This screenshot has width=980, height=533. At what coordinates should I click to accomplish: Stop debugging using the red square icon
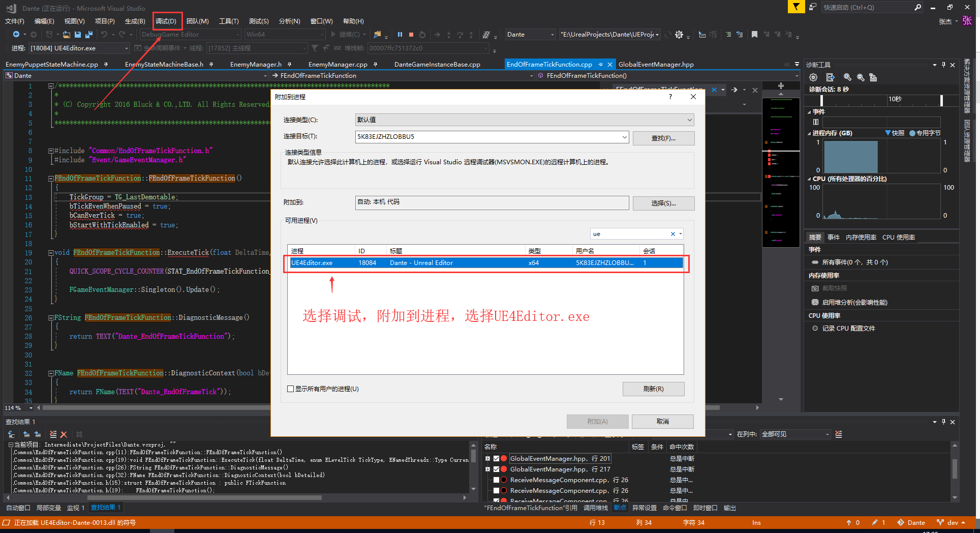[x=412, y=34]
